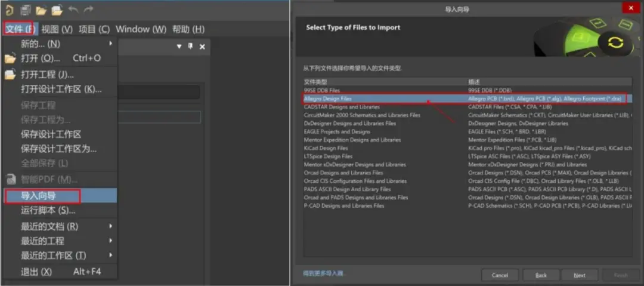Click the folder icon beside 打开工程 (J)
Image resolution: width=644 pixels, height=286 pixels.
click(10, 75)
